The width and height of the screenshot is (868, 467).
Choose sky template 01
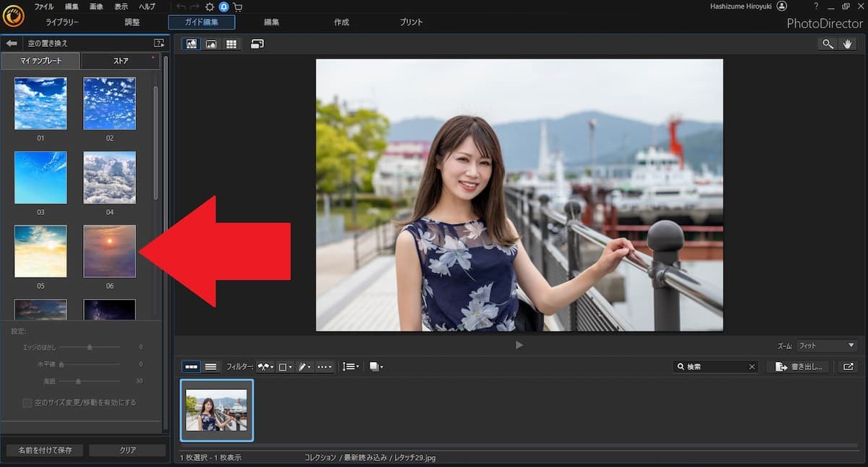point(41,104)
